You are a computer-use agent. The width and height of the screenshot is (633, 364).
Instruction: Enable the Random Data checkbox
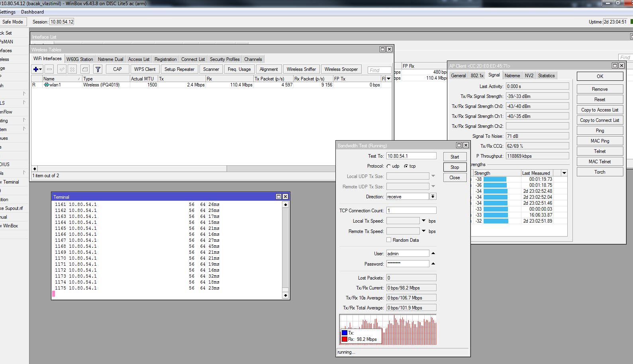[389, 240]
